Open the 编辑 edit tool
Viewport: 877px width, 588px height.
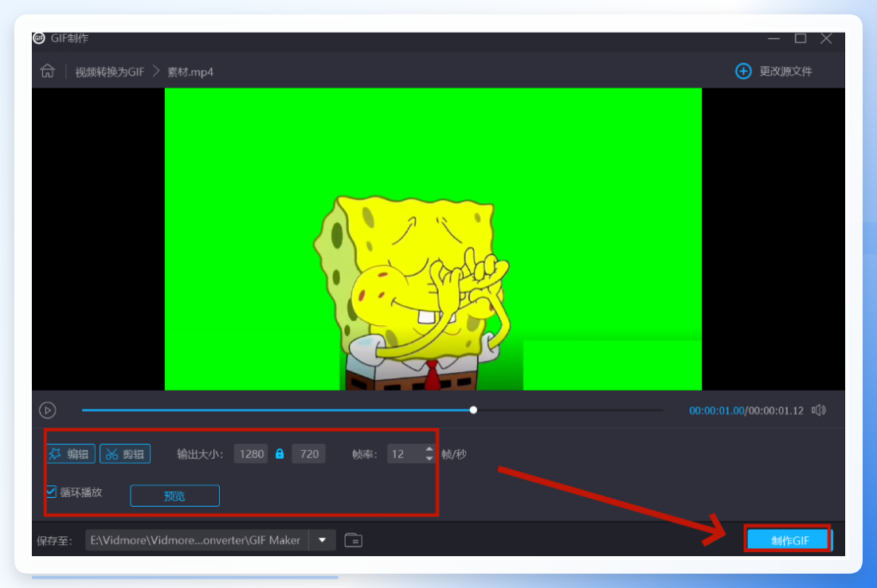(70, 453)
